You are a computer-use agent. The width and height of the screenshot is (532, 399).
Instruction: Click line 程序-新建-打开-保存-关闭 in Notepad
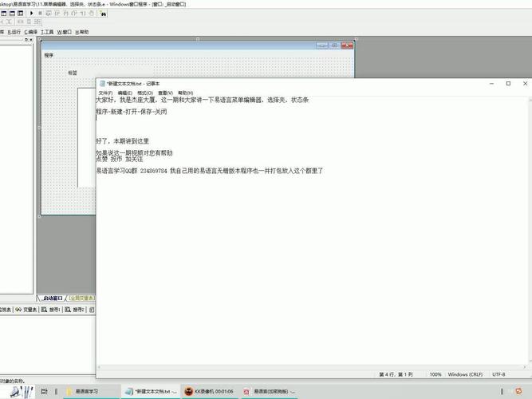pos(132,112)
